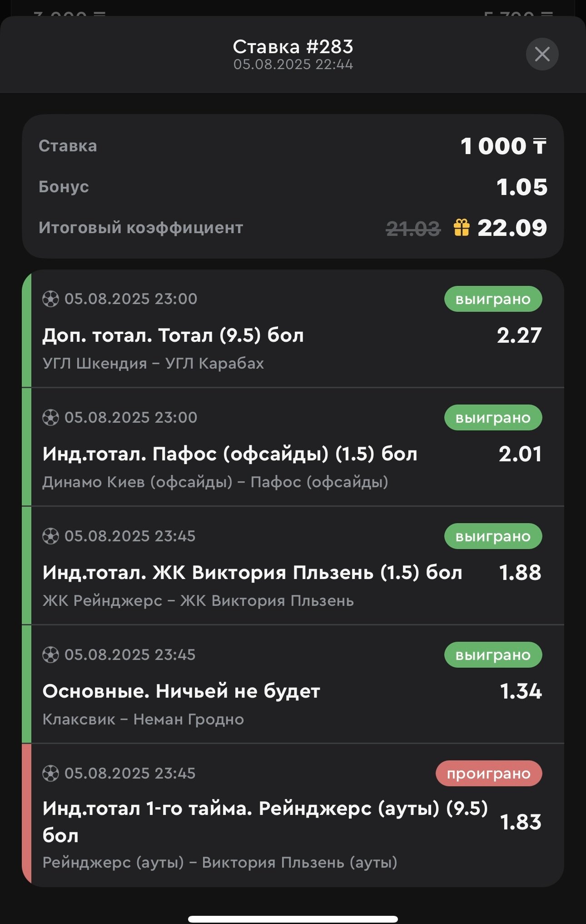Screen dimensions: 586x924
Task: Tap the Ставка #283 title
Action: [x=293, y=47]
